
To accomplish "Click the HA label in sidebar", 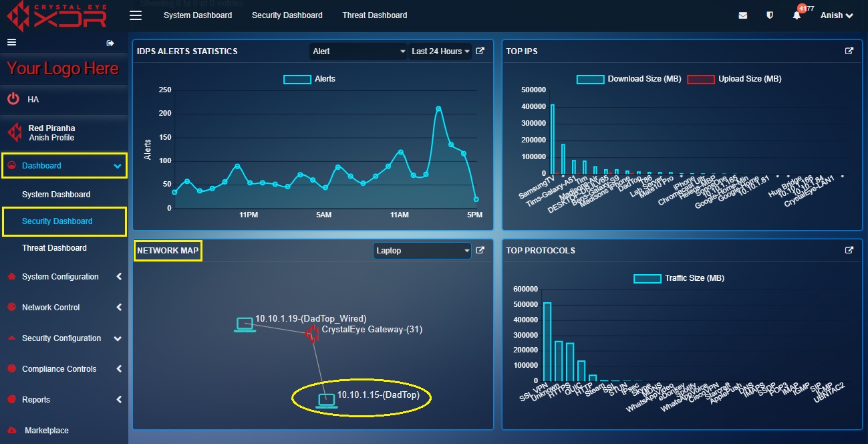I will point(33,100).
